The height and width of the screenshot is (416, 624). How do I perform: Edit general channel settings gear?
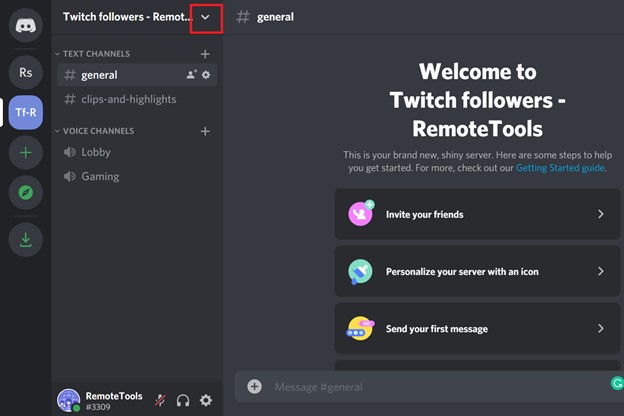(x=206, y=74)
